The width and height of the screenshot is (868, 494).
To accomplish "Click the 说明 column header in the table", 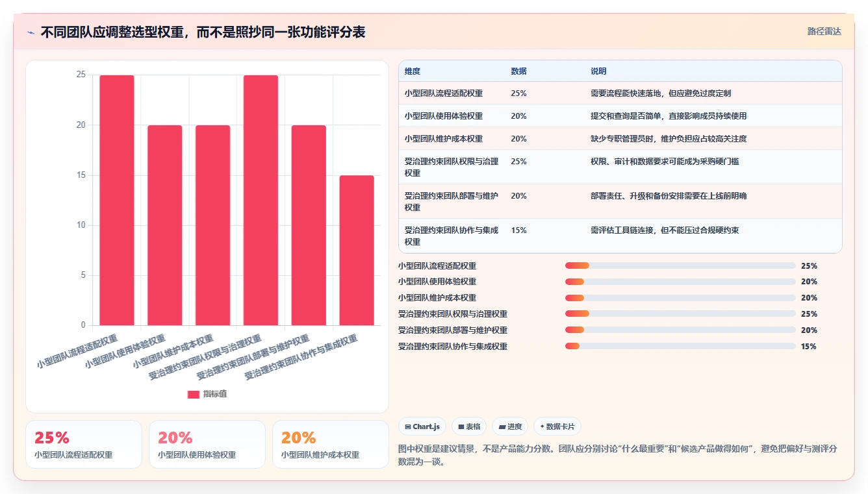I will pyautogui.click(x=598, y=71).
